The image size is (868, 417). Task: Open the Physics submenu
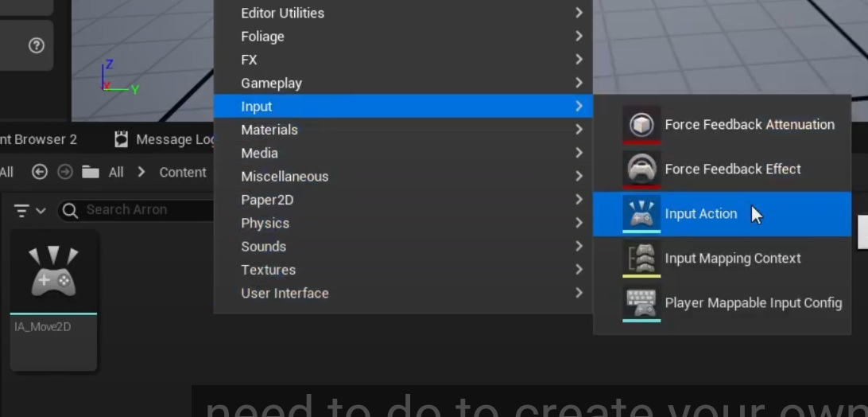[x=403, y=223]
